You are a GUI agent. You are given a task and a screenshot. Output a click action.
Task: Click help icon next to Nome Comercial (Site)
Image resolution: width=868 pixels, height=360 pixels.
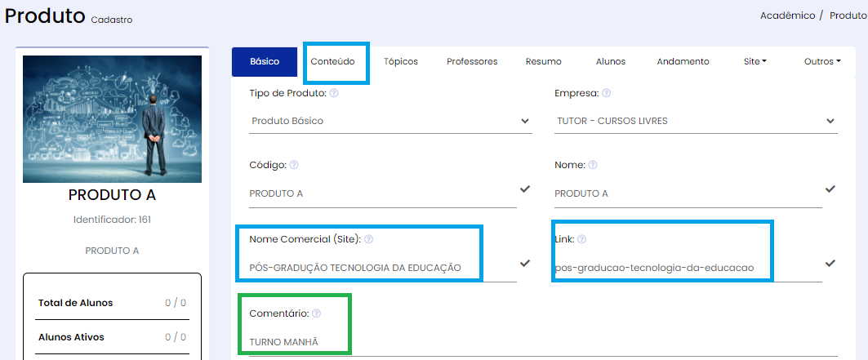(368, 239)
